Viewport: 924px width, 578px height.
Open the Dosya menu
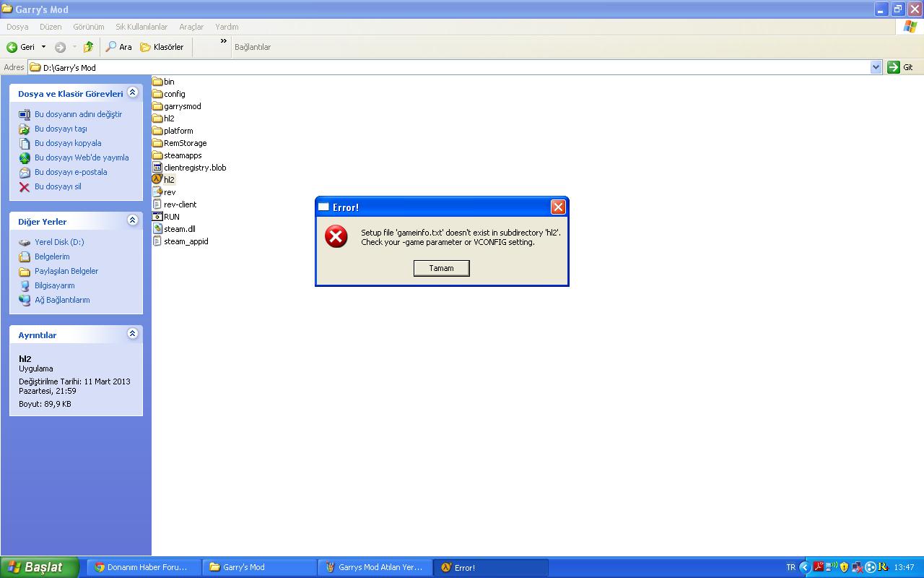pos(17,27)
